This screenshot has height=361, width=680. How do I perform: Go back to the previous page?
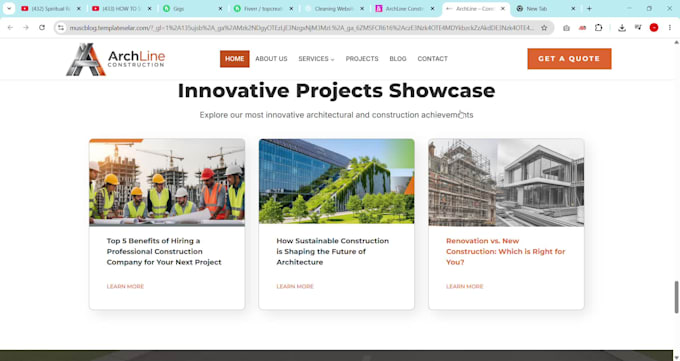tap(10, 28)
